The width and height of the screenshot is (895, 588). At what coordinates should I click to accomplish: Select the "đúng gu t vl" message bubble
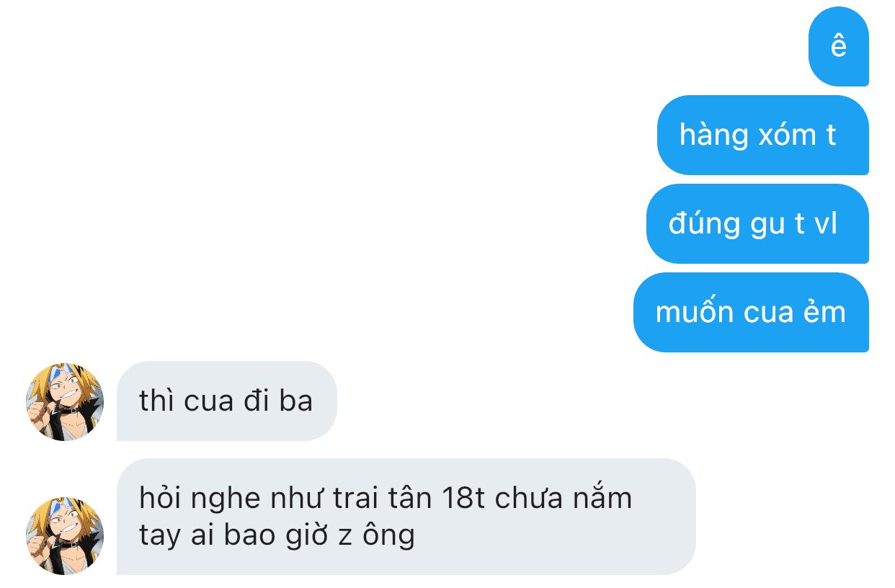(757, 224)
